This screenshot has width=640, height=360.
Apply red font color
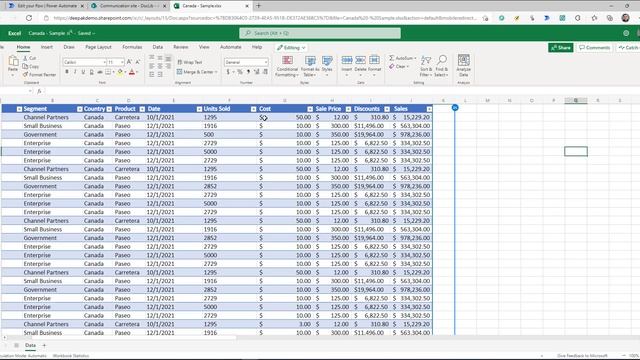tap(131, 72)
